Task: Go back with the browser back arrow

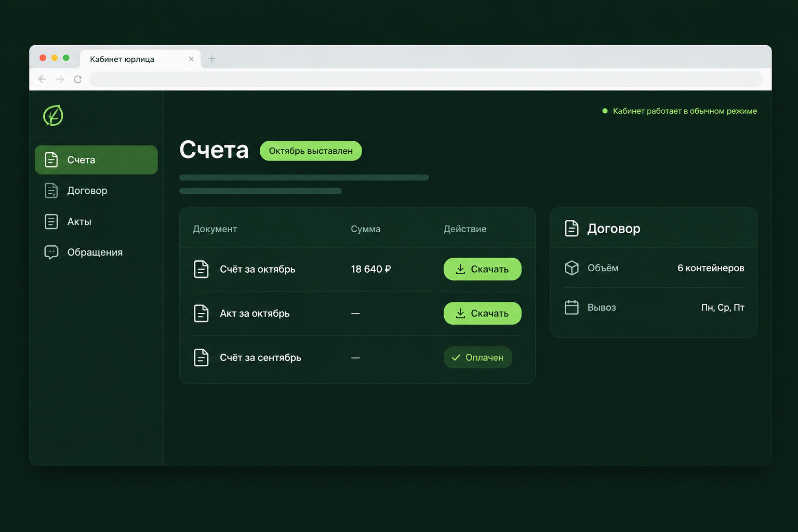Action: tap(42, 79)
